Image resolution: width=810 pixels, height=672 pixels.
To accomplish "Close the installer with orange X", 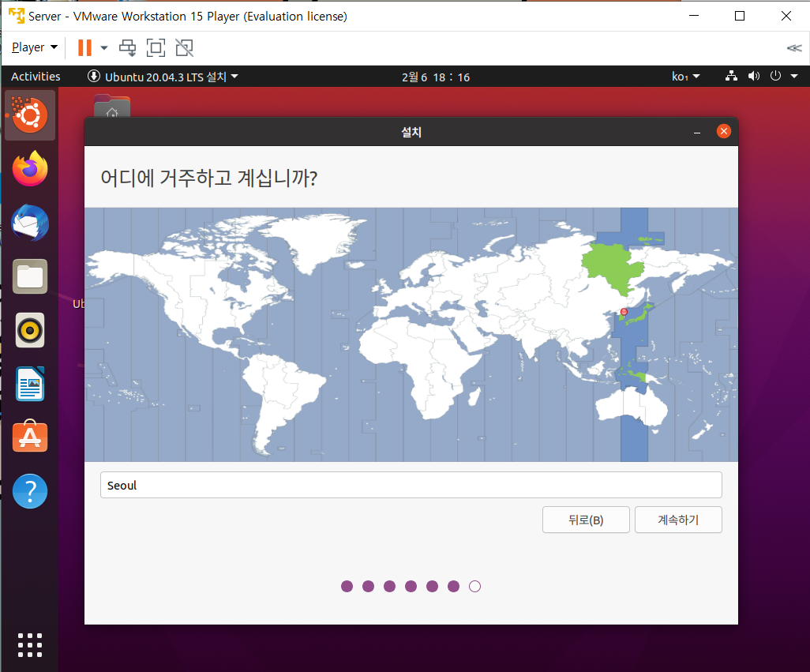I will tap(724, 131).
